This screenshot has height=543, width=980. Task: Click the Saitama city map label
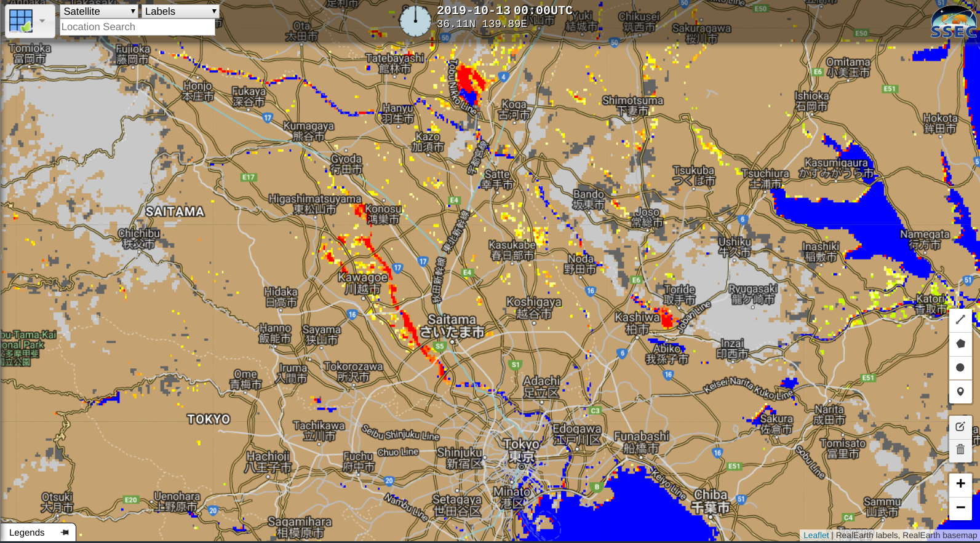tap(452, 326)
